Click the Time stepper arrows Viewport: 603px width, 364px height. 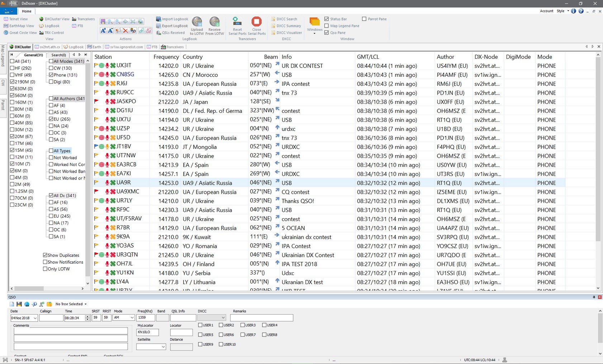(x=87, y=318)
